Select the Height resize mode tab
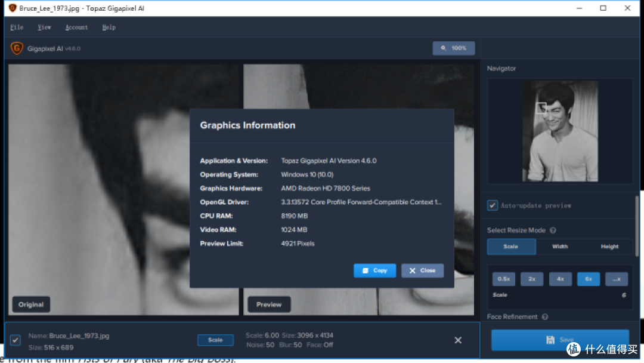This screenshot has width=644, height=363. pyautogui.click(x=609, y=247)
